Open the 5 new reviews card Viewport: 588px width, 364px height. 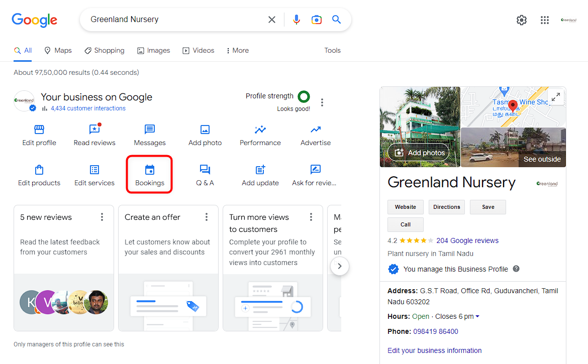[x=64, y=268]
